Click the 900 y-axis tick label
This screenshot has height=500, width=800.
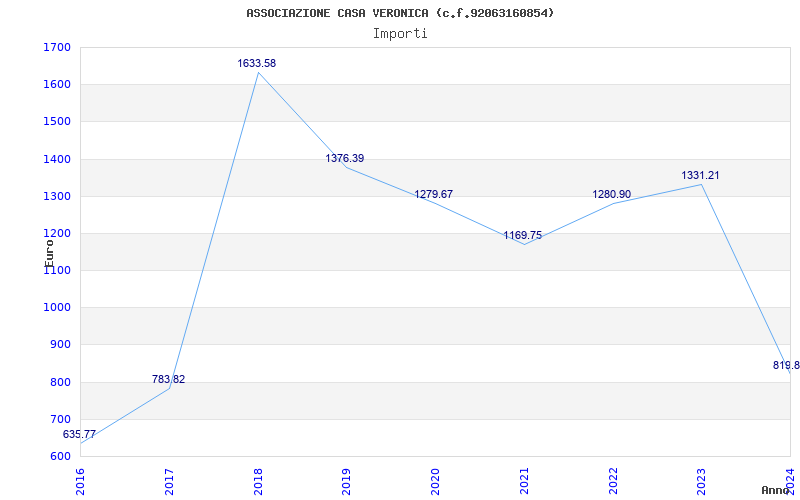coord(60,345)
